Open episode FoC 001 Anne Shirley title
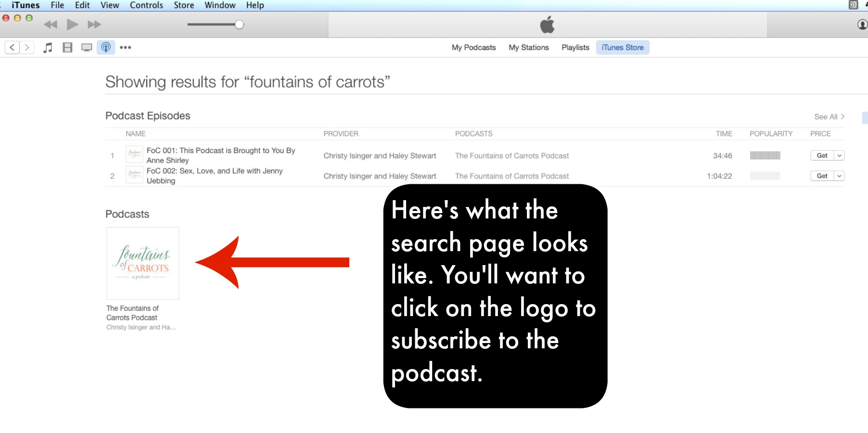 click(x=221, y=155)
